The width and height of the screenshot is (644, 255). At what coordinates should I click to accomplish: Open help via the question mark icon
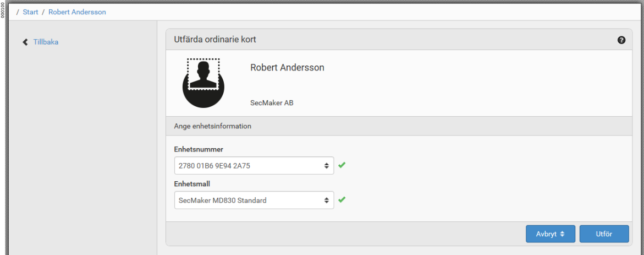pos(621,40)
